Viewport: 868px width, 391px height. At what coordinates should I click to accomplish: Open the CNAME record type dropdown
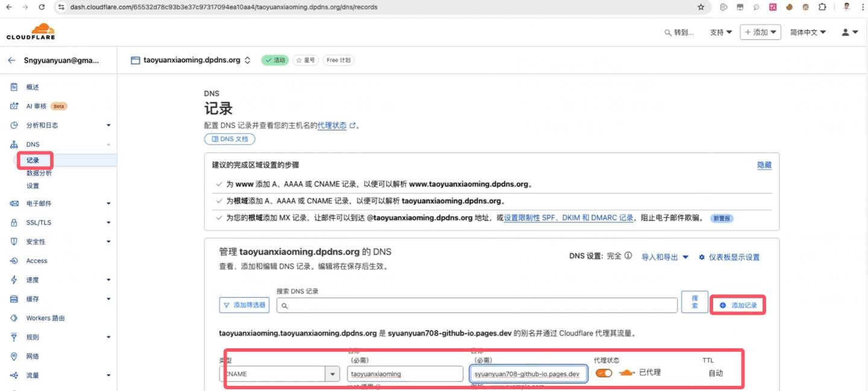pos(332,374)
